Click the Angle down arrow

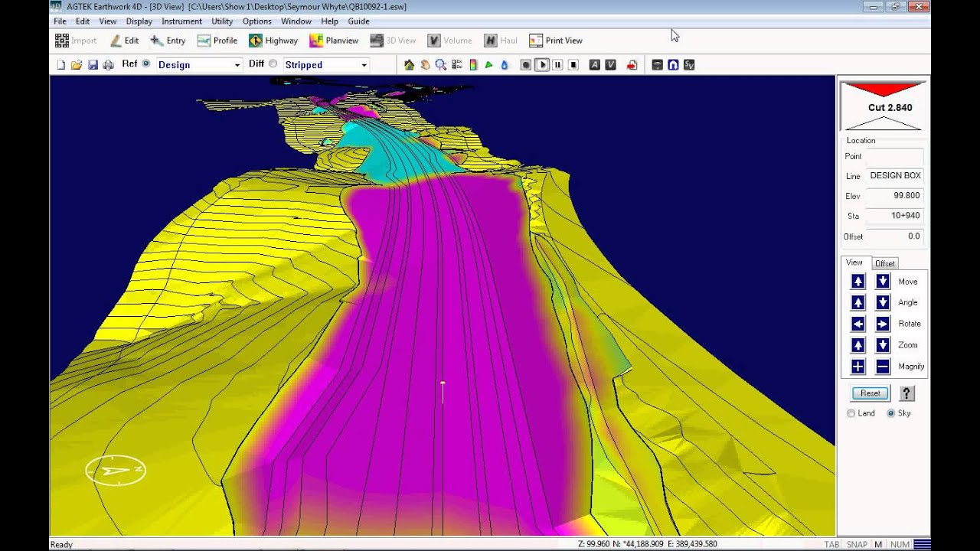883,302
